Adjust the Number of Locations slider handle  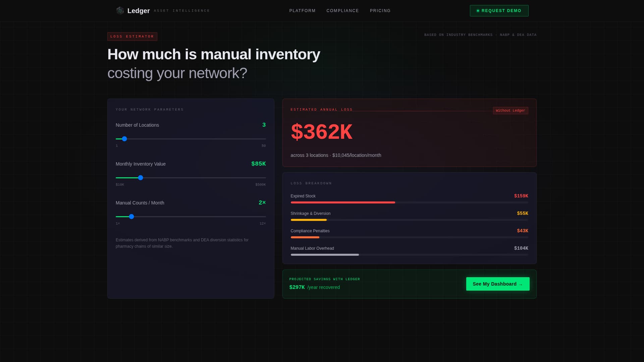click(x=124, y=139)
